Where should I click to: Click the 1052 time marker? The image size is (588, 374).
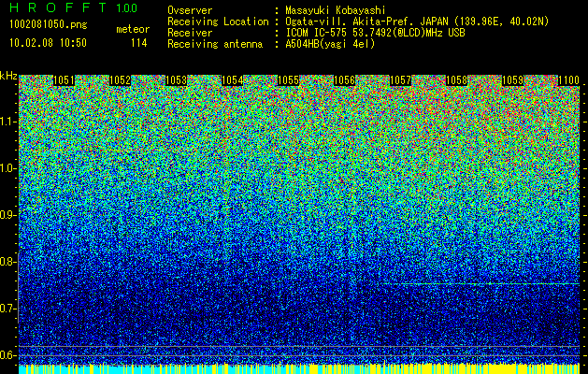[x=120, y=80]
